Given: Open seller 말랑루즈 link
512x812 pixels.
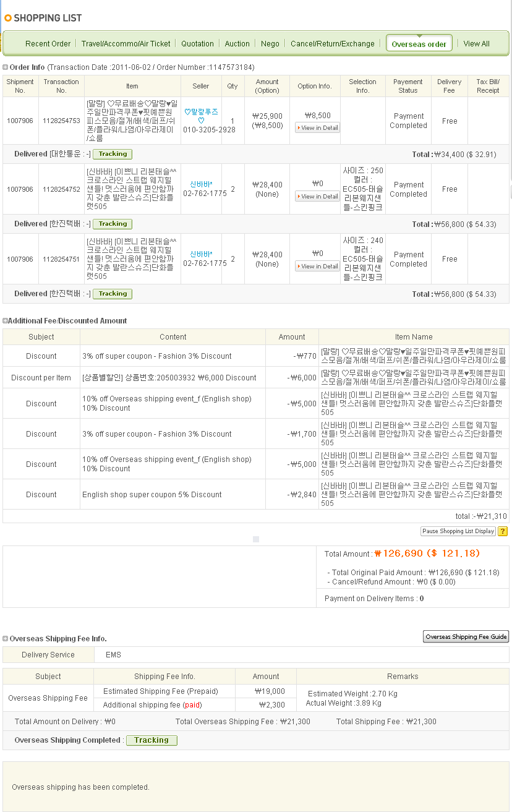Looking at the screenshot, I should (201, 116).
